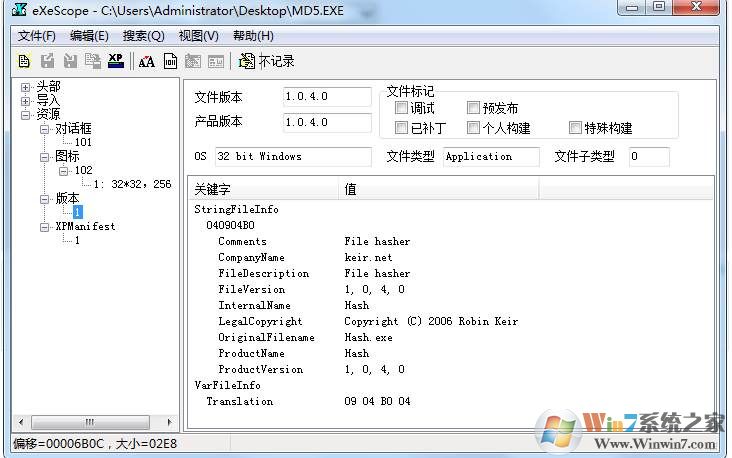Click the OS 32 bit Windows field
732x458 pixels.
click(293, 156)
